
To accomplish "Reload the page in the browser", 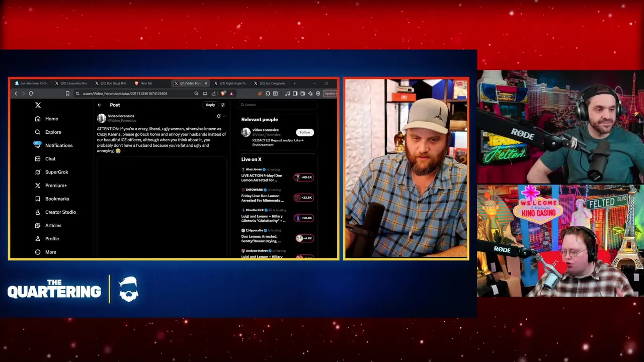I will 31,94.
